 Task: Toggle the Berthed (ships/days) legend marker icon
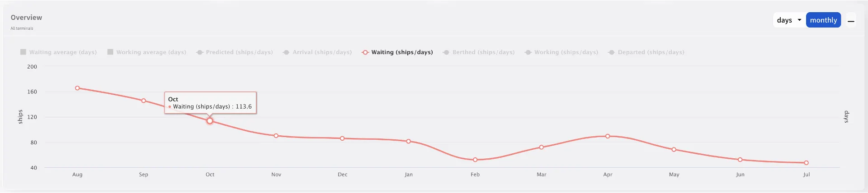pyautogui.click(x=446, y=52)
